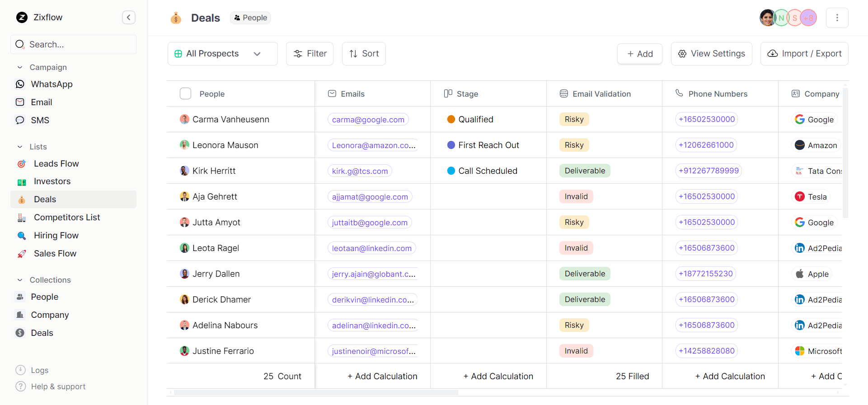Open the SMS campaign section
The image size is (868, 405).
coord(40,121)
